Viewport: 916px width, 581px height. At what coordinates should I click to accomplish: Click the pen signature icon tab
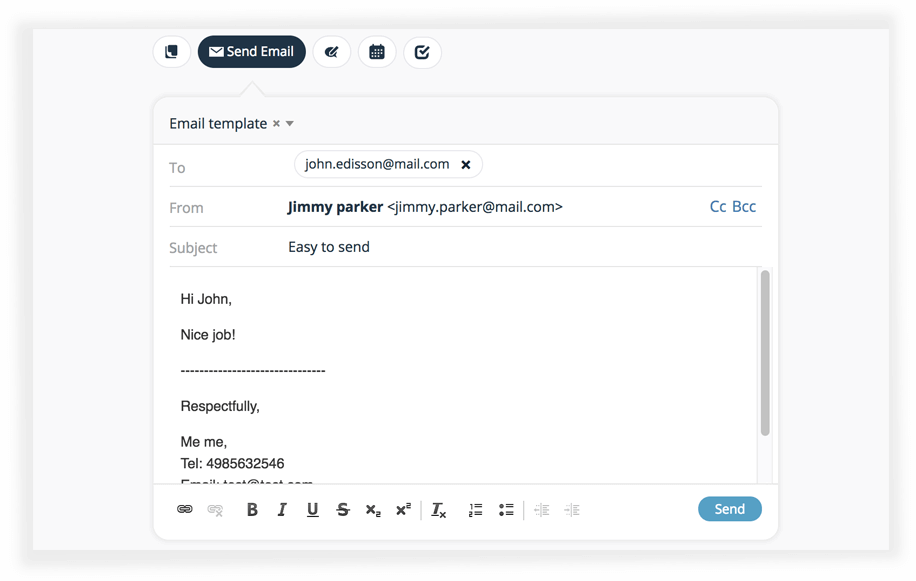[332, 52]
